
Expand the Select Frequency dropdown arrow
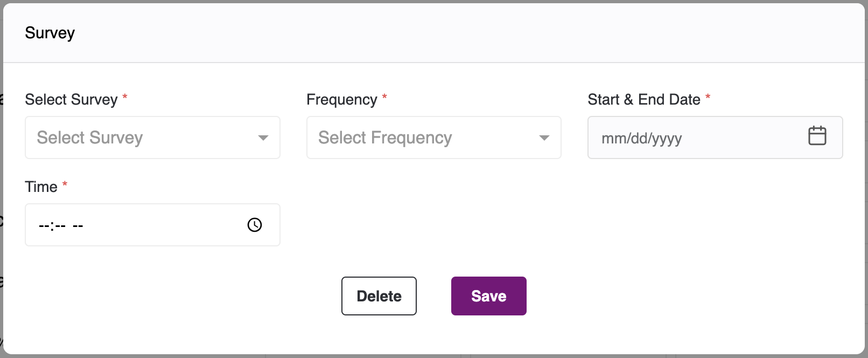[x=544, y=138]
